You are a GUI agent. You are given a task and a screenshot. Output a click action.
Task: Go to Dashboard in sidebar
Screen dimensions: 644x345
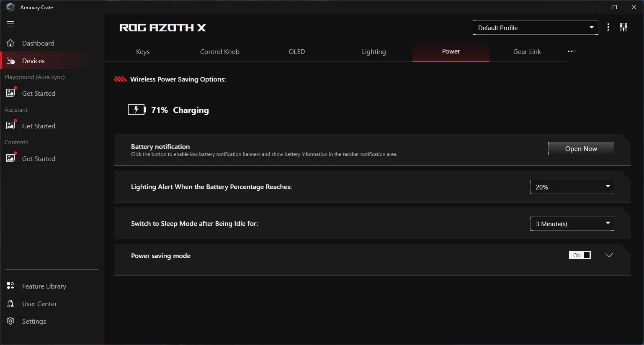38,43
